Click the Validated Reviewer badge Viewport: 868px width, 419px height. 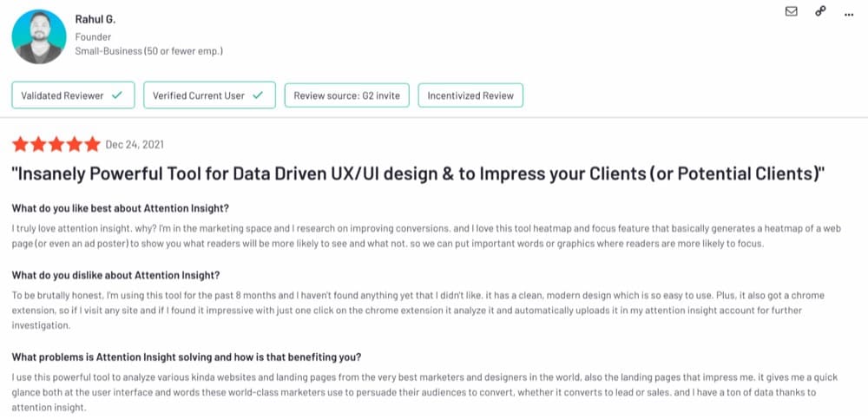coord(73,95)
